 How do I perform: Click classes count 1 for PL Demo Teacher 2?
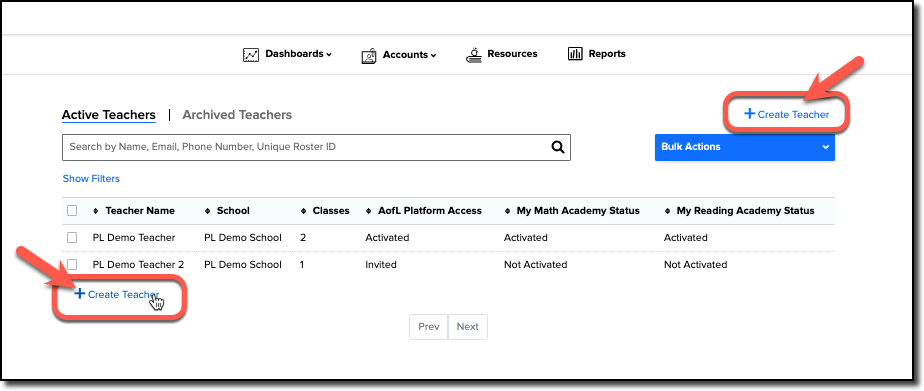click(x=302, y=264)
